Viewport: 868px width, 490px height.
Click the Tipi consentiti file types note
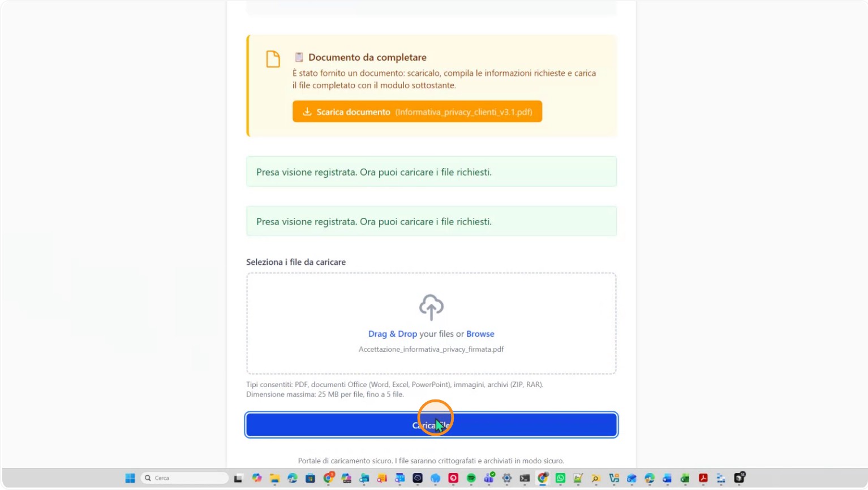(x=394, y=384)
